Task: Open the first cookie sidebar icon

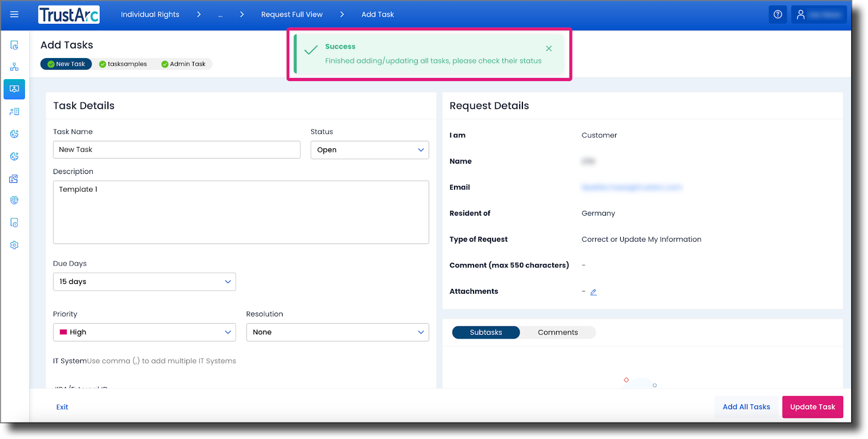Action: pyautogui.click(x=15, y=134)
